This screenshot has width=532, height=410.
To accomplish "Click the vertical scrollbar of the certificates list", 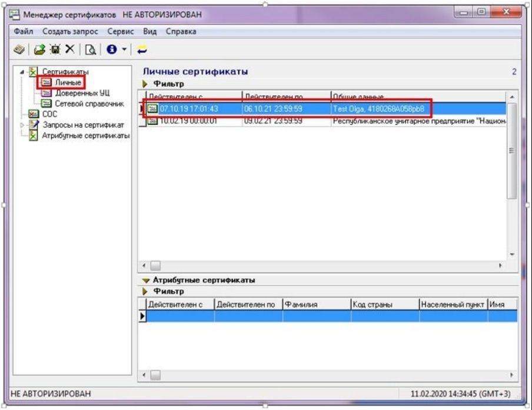I will point(511,177).
